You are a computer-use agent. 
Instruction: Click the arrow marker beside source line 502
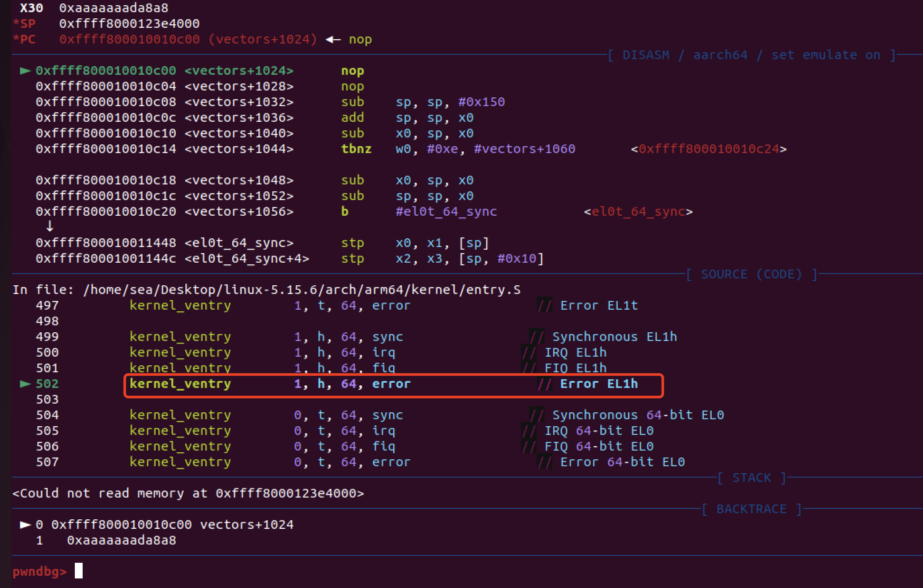(x=25, y=384)
